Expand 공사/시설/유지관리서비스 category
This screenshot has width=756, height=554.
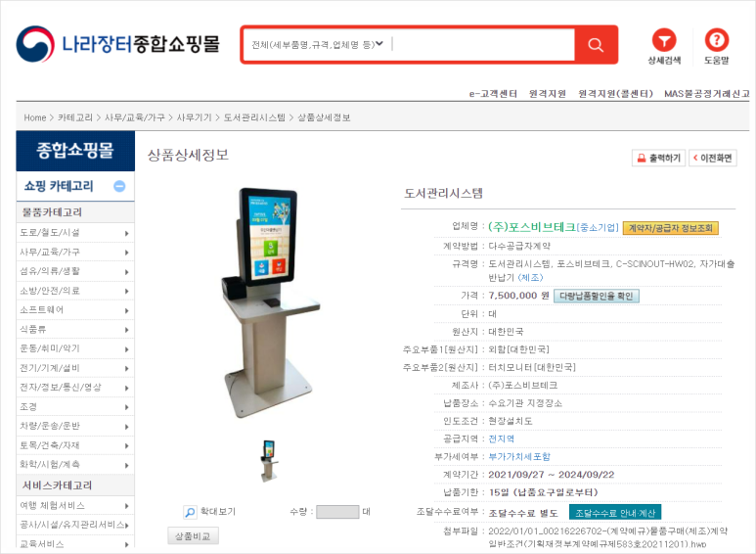click(x=75, y=525)
